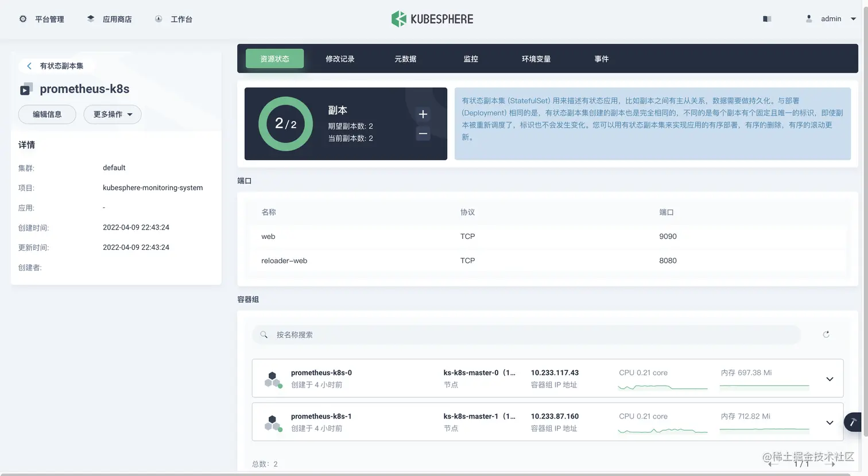Viewport: 868px width, 476px height.
Task: Refresh the 容器组 list
Action: 826,334
